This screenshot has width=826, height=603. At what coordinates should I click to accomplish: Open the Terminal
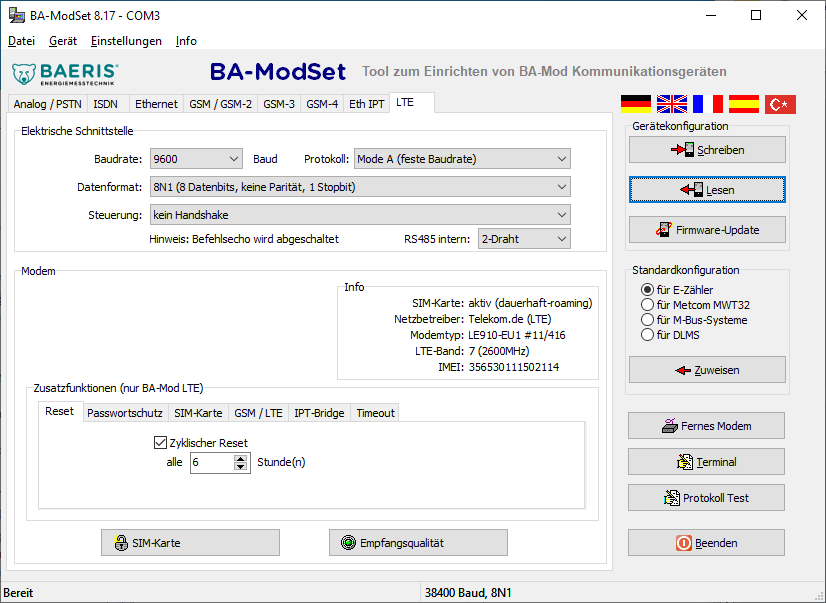[706, 462]
